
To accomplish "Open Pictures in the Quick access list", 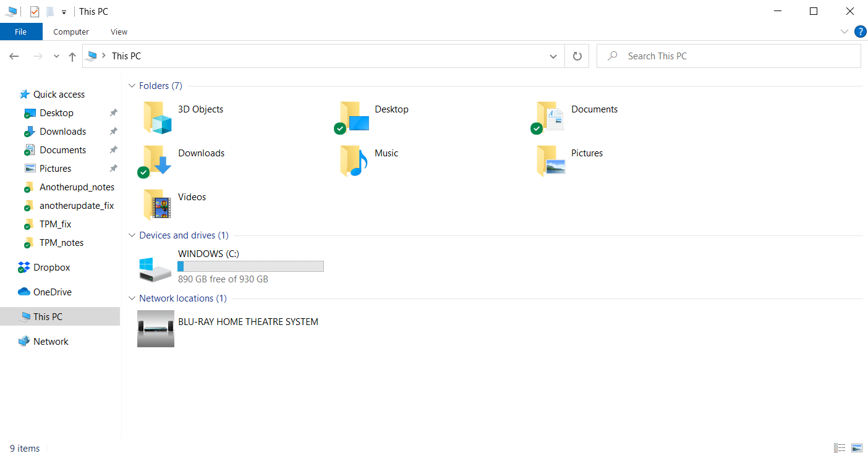I will [56, 169].
